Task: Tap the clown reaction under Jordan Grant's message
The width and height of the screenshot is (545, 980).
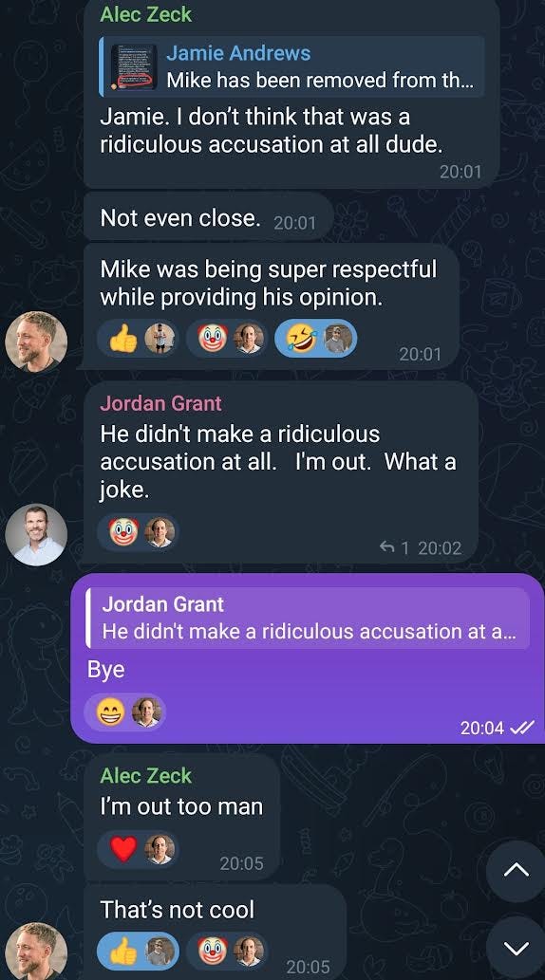Action: [138, 532]
